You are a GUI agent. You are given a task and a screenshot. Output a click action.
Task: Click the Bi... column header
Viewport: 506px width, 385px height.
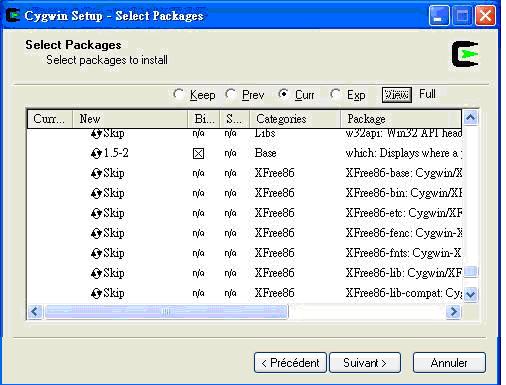coord(204,119)
